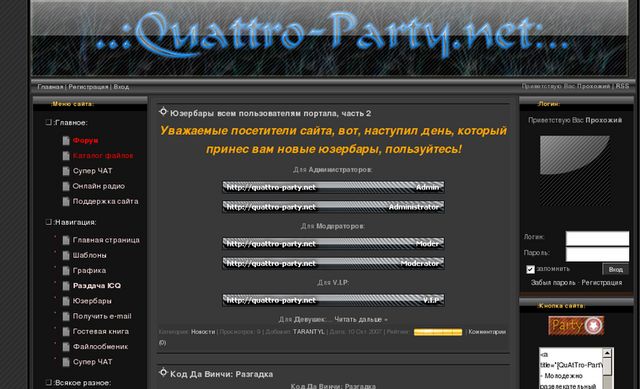Click the post marker icon before Юзербары title
Image resolution: width=640 pixels, height=389 pixels.
coord(163,111)
